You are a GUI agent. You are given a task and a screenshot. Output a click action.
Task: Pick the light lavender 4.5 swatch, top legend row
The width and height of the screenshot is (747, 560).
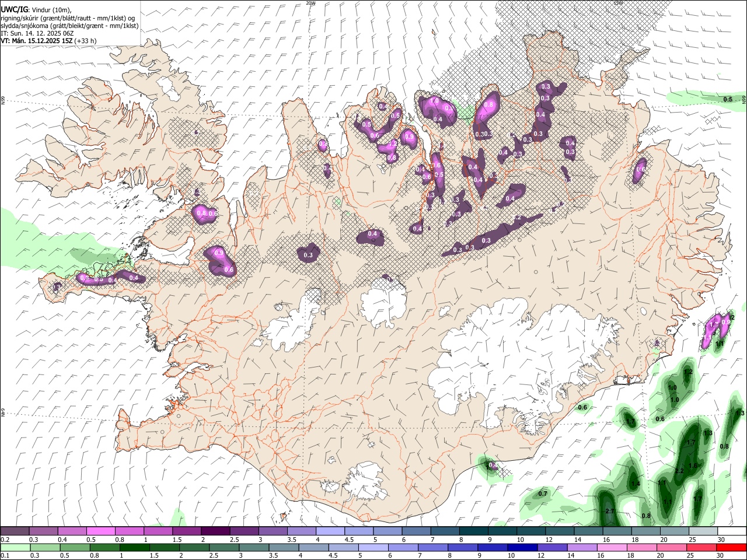pos(359,531)
